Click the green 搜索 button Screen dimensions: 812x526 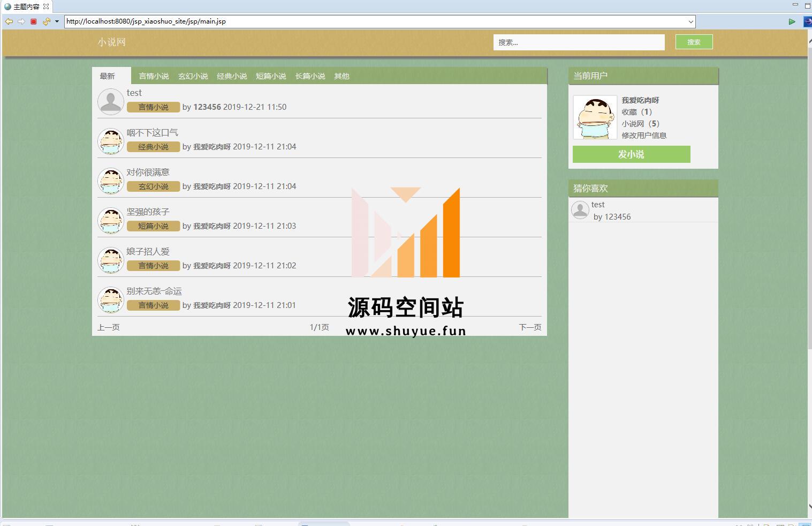[x=694, y=42]
